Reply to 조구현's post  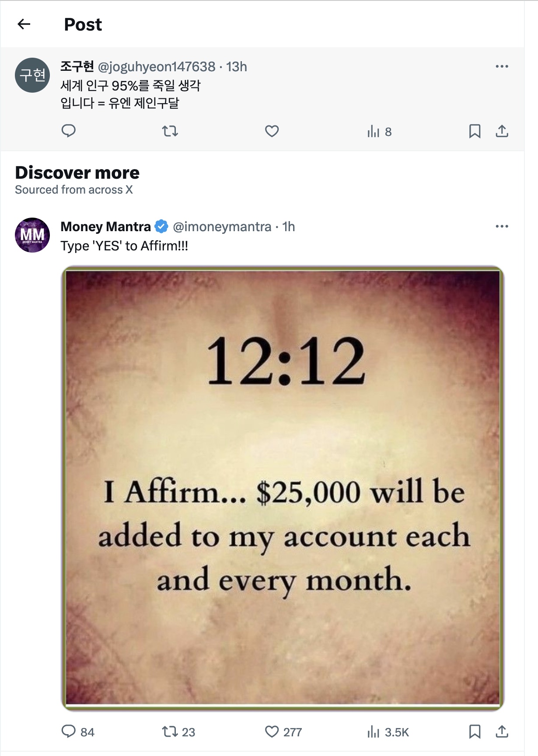(x=69, y=131)
